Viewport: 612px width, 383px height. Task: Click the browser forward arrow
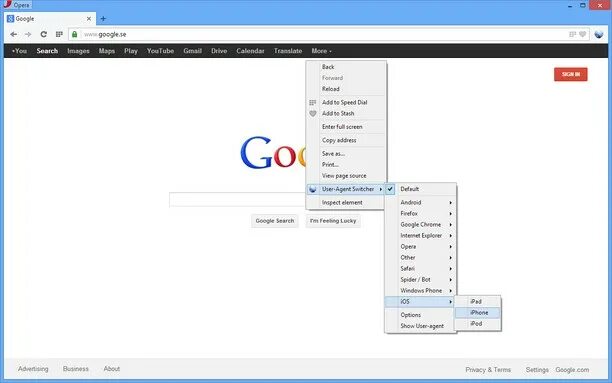click(28, 34)
